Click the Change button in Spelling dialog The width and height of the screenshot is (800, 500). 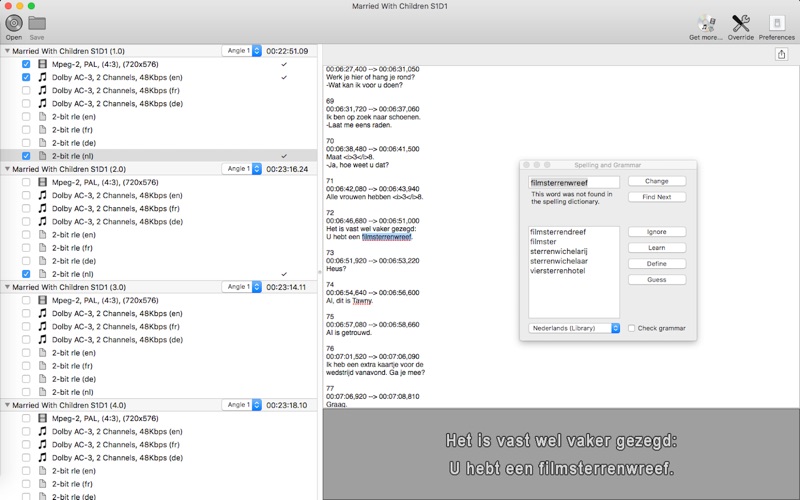(x=657, y=181)
